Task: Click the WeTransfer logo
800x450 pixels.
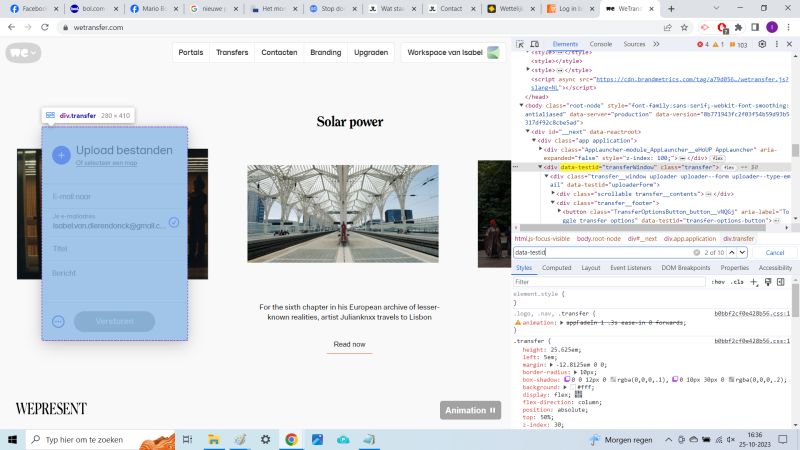Action: click(x=22, y=53)
